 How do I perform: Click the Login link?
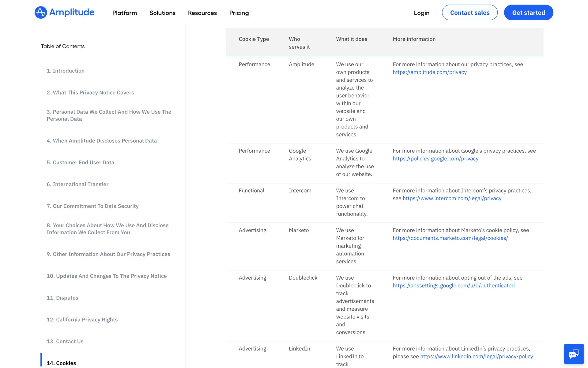point(421,13)
